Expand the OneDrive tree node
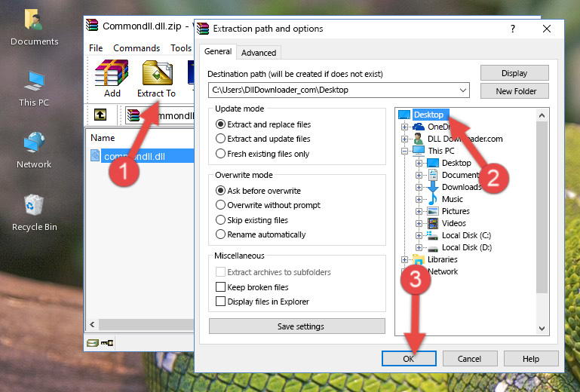 [404, 127]
